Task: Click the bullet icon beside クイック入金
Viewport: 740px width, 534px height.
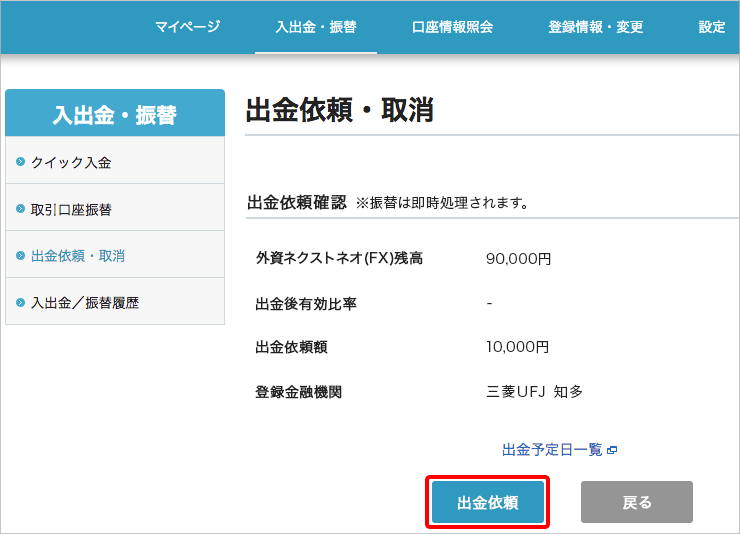Action: pyautogui.click(x=20, y=162)
